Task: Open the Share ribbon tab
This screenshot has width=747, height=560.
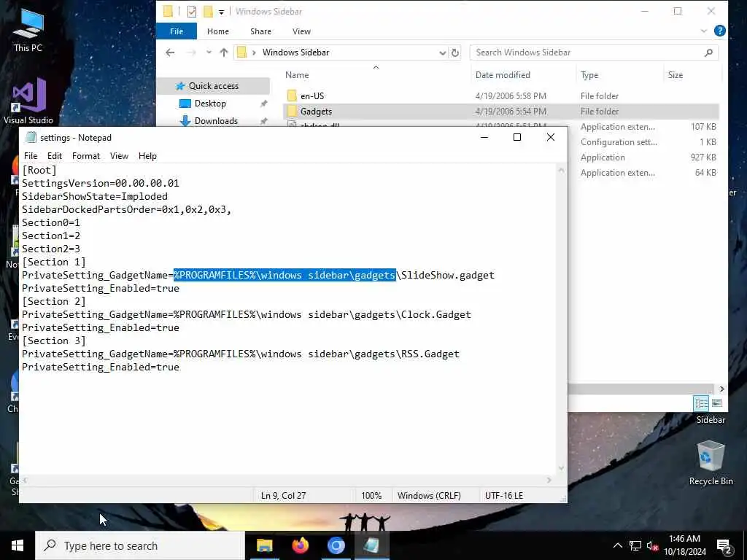Action: point(260,31)
